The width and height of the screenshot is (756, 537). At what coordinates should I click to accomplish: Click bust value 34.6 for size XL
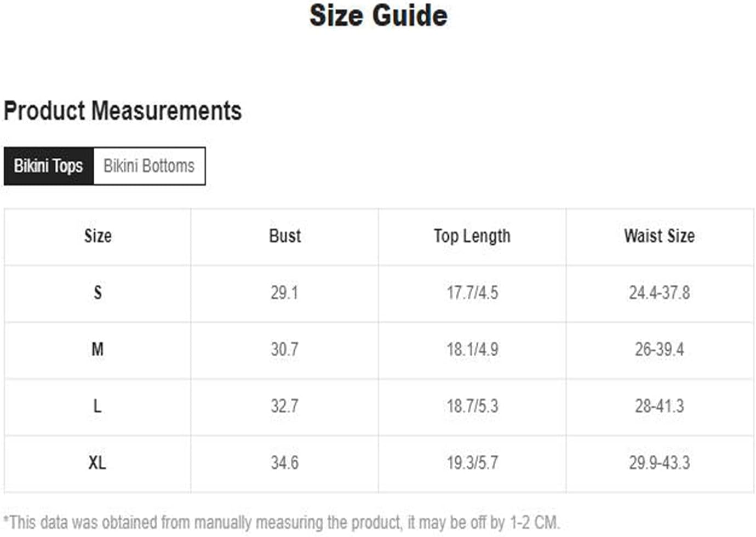coord(284,462)
